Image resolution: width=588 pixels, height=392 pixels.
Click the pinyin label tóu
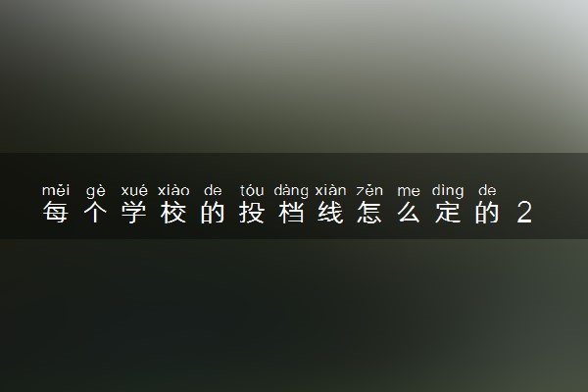[252, 190]
